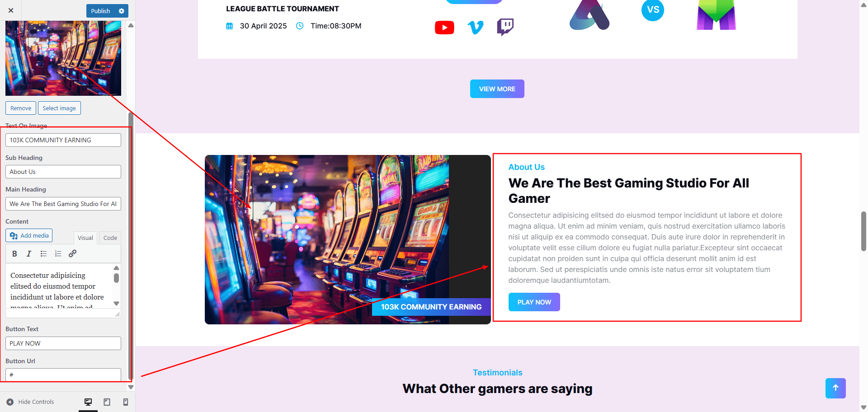This screenshot has height=412, width=868.
Task: Hide Controls in the customizer
Action: 30,402
